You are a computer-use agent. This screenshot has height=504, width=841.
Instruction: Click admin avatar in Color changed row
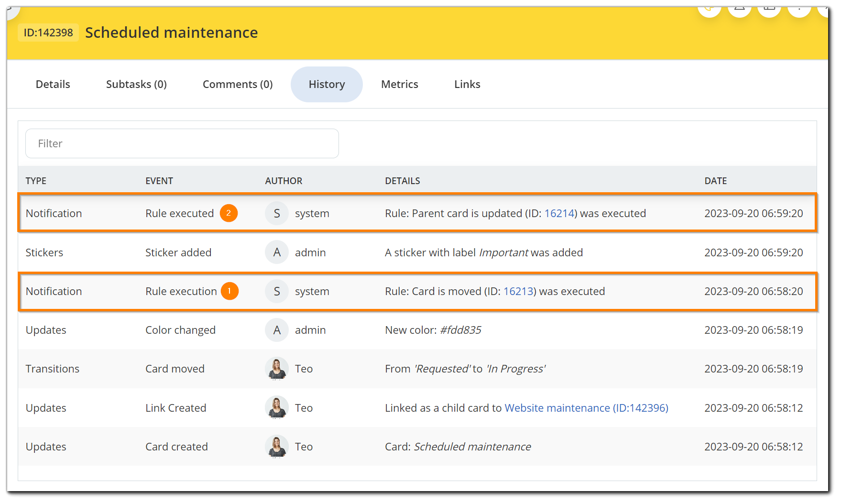(277, 330)
